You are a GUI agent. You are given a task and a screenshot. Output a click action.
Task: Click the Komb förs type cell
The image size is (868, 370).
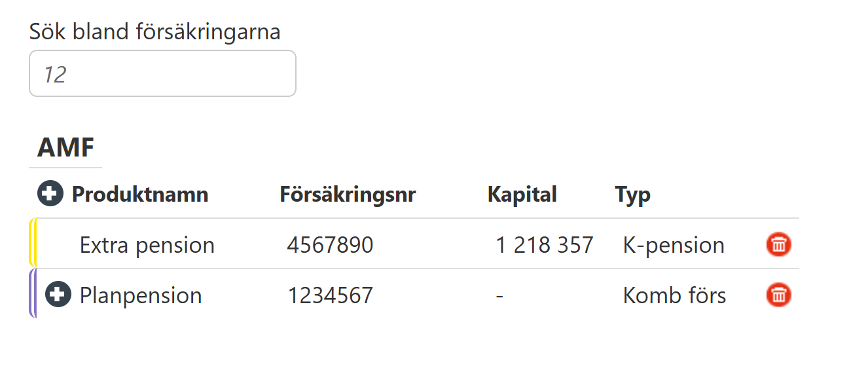(x=674, y=295)
